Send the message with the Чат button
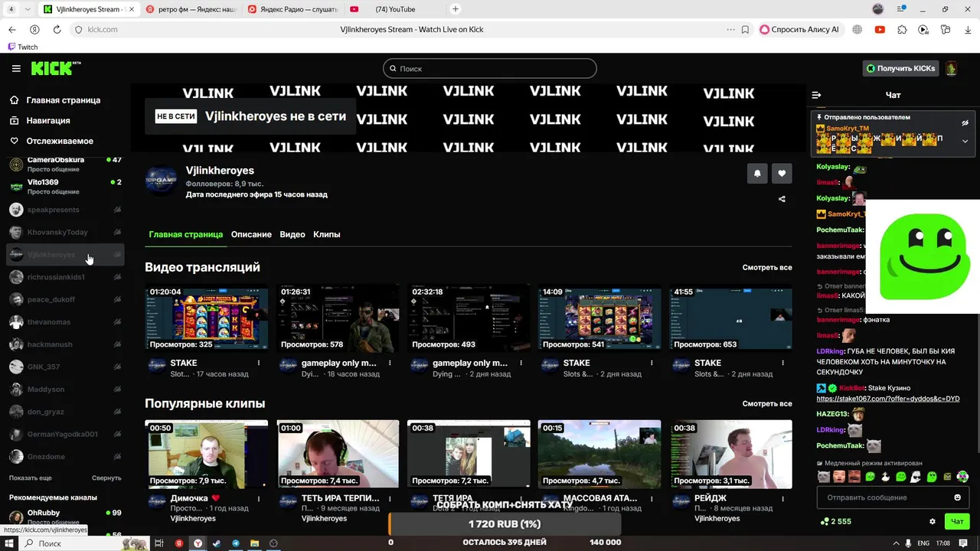 [x=957, y=521]
